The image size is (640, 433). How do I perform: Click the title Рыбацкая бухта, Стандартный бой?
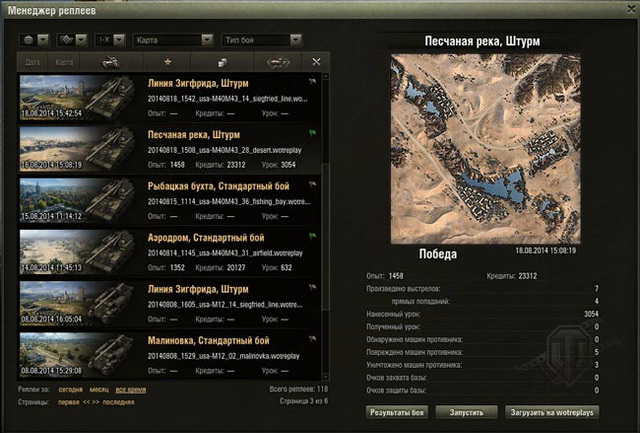coord(218,187)
